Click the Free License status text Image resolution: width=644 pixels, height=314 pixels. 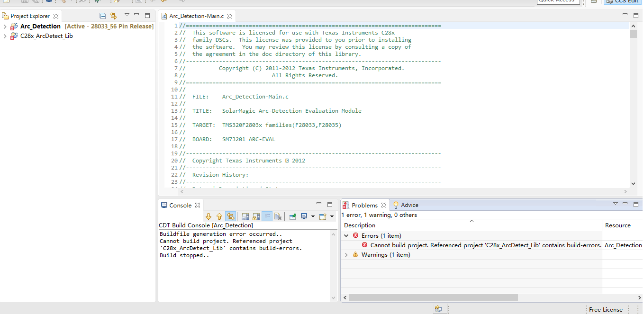click(606, 309)
